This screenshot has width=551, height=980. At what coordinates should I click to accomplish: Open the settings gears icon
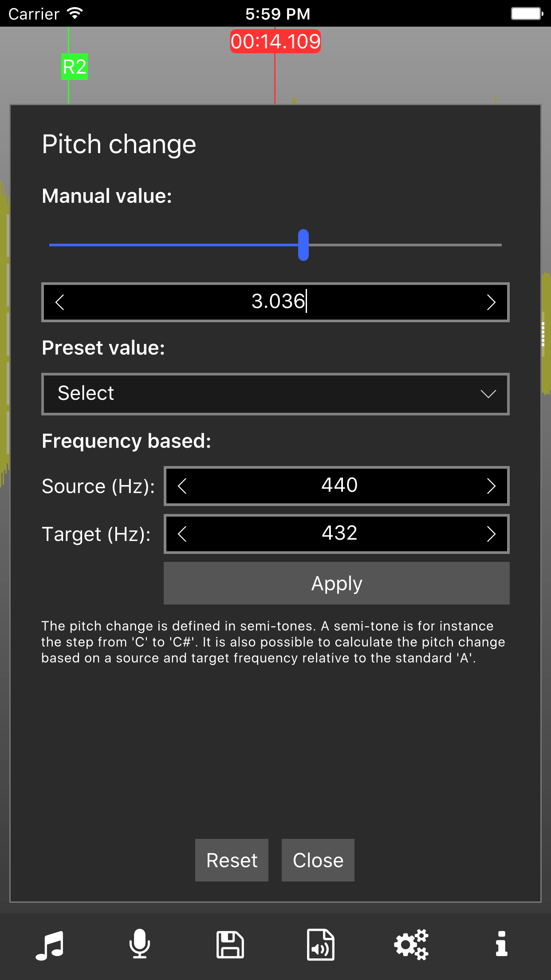tap(411, 944)
